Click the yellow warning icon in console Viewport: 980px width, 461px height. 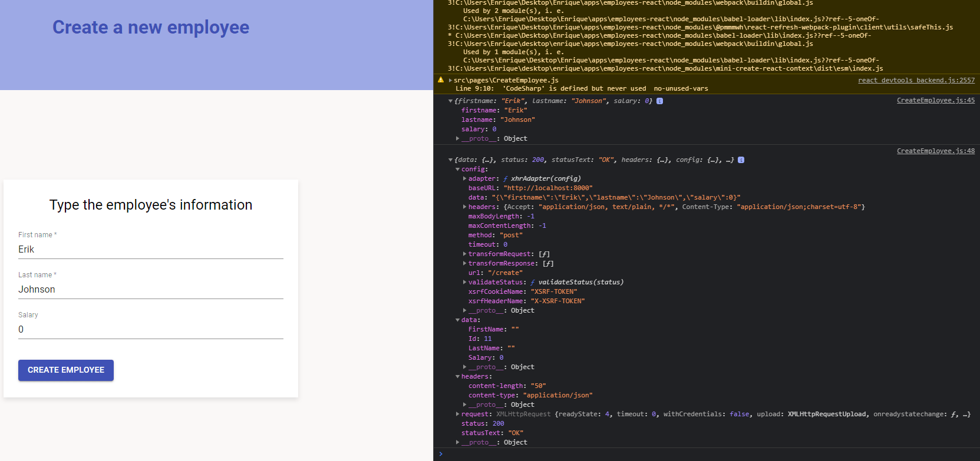[441, 79]
